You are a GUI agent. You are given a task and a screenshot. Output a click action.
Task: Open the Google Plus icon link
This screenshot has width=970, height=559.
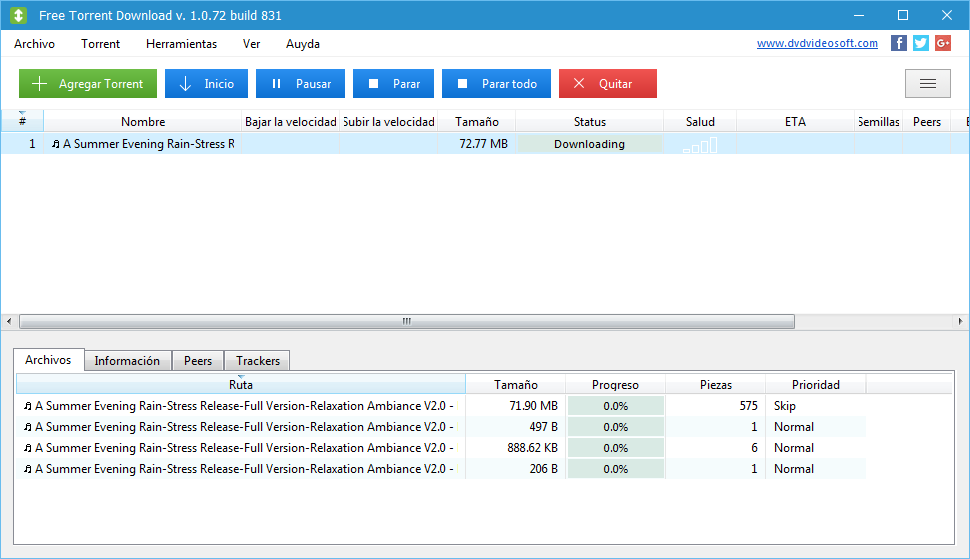[x=943, y=43]
